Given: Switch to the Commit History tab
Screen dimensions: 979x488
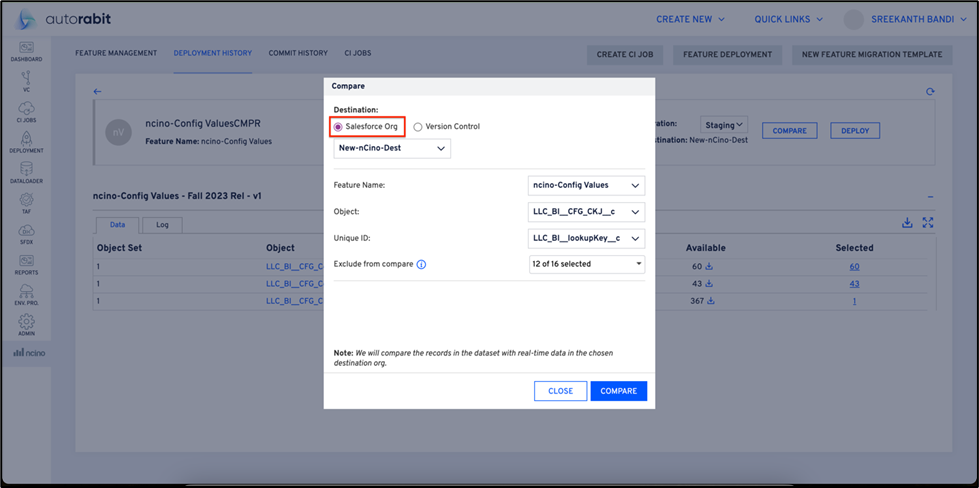Looking at the screenshot, I should 297,53.
